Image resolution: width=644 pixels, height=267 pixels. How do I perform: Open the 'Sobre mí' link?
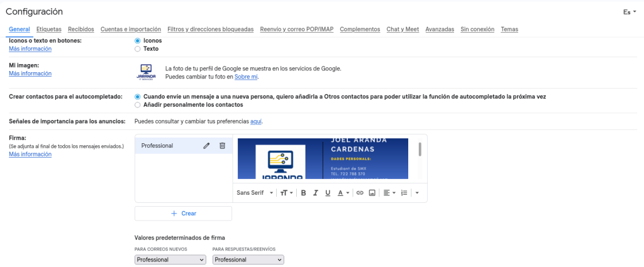click(246, 77)
